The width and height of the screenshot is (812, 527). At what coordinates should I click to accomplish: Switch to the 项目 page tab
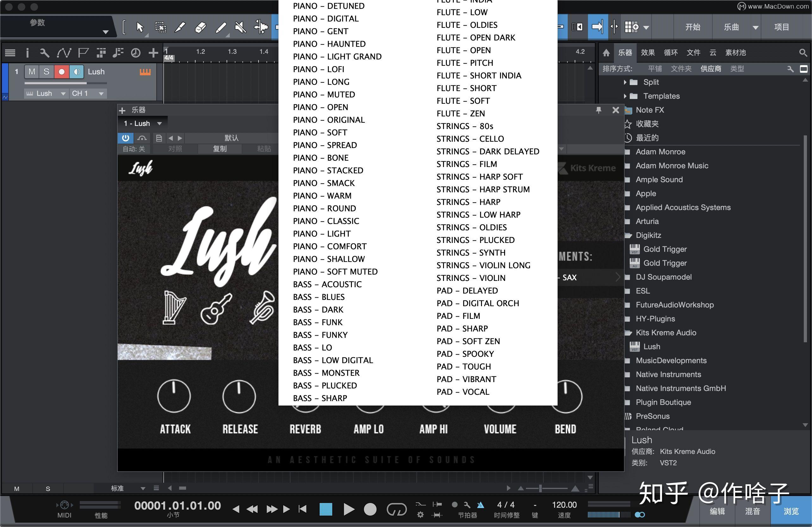[x=782, y=27]
